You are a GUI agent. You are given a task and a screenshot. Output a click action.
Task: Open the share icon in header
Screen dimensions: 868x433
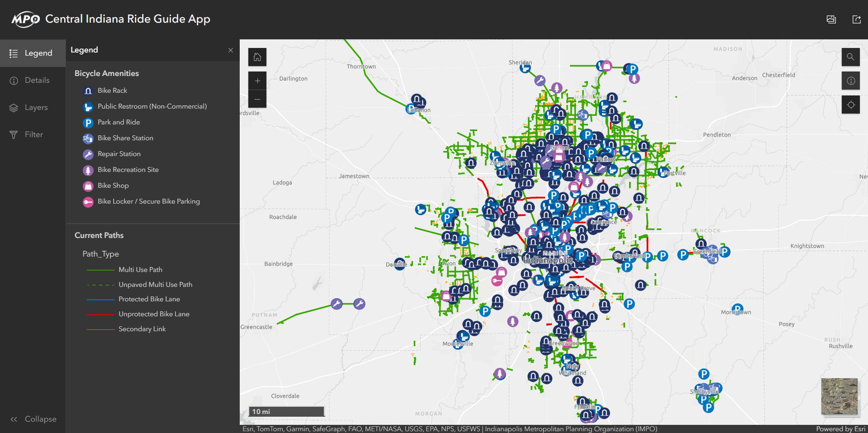pyautogui.click(x=856, y=19)
